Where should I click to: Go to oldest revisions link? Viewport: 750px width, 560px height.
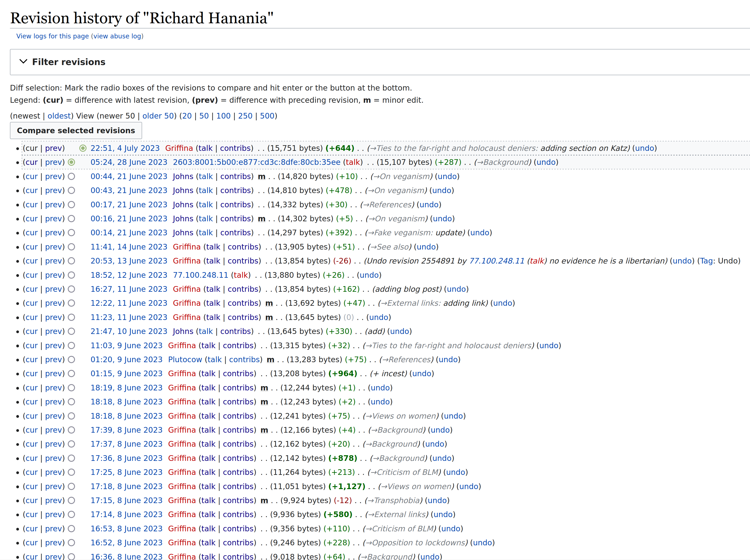[x=59, y=116]
